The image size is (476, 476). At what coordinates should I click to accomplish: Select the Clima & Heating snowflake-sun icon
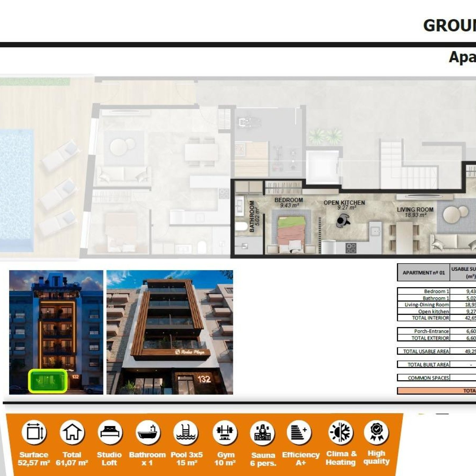[x=341, y=432]
